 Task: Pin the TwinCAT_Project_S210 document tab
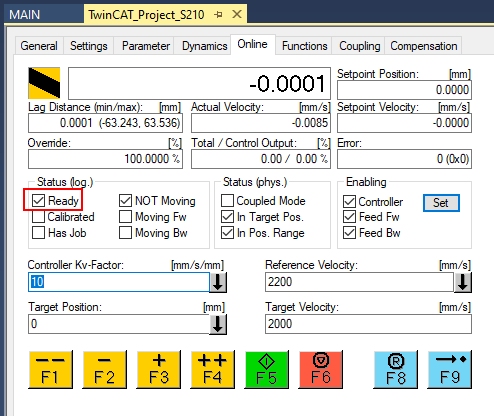coord(219,14)
